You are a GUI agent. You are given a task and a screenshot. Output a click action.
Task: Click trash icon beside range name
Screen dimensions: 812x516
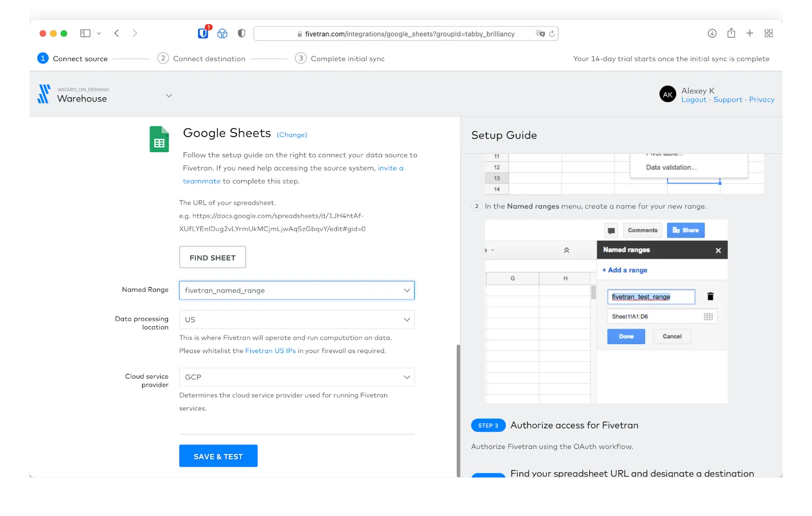coord(710,296)
